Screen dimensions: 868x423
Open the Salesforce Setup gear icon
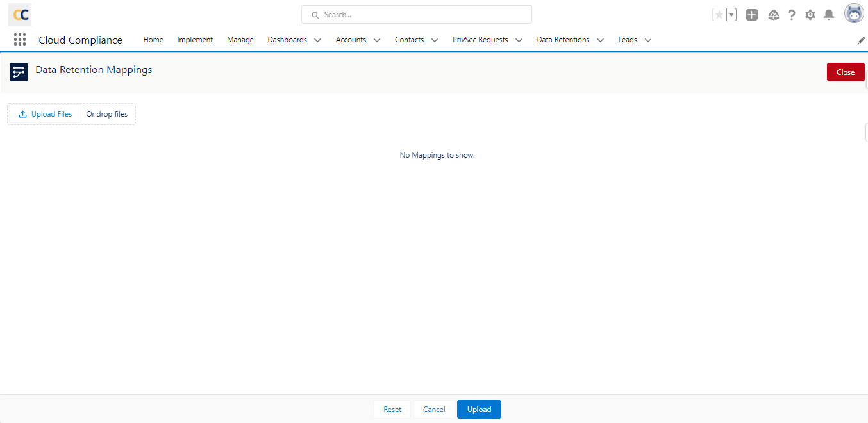pos(810,14)
